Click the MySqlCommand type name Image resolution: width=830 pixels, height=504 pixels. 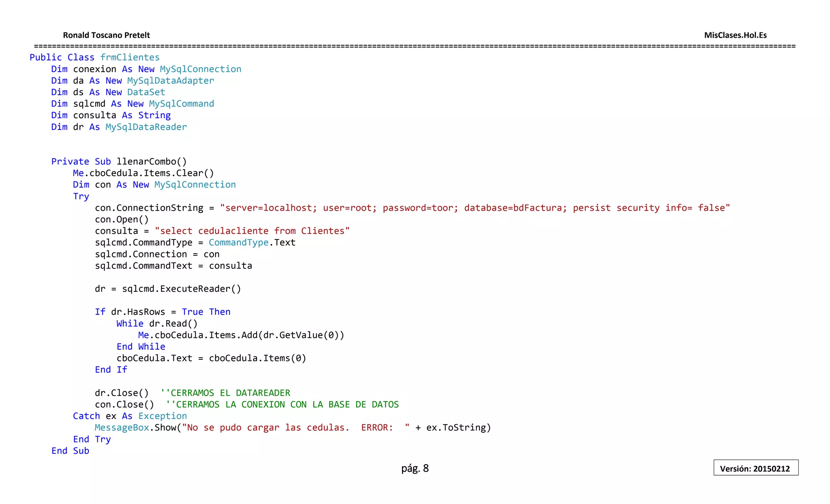click(x=181, y=104)
